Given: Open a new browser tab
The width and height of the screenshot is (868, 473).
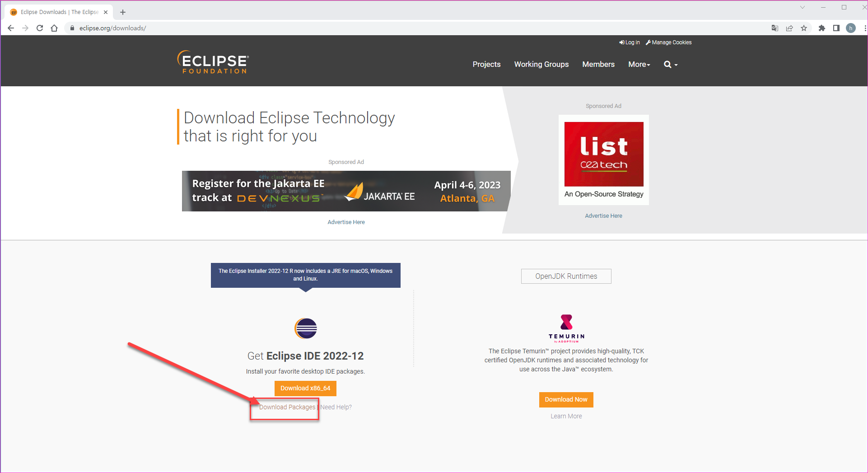Looking at the screenshot, I should (x=123, y=12).
